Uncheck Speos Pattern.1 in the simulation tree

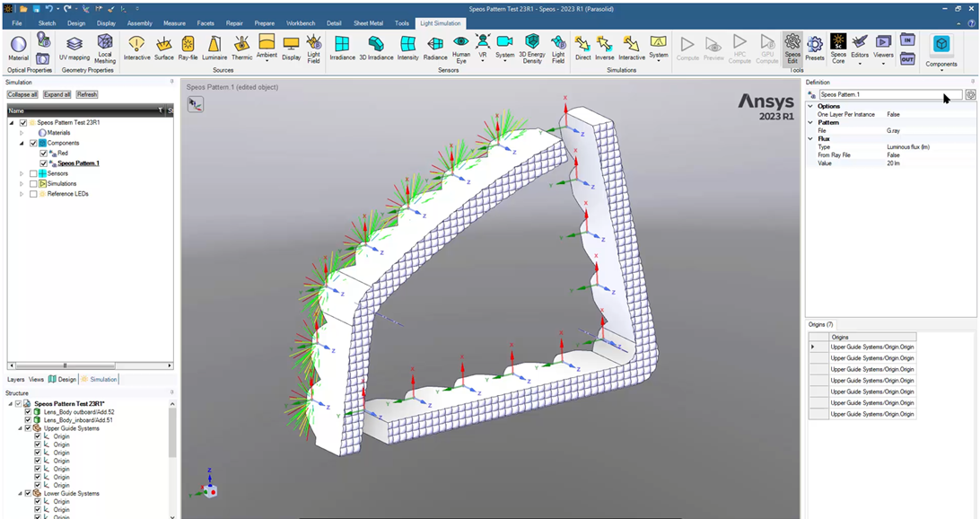pyautogui.click(x=43, y=163)
